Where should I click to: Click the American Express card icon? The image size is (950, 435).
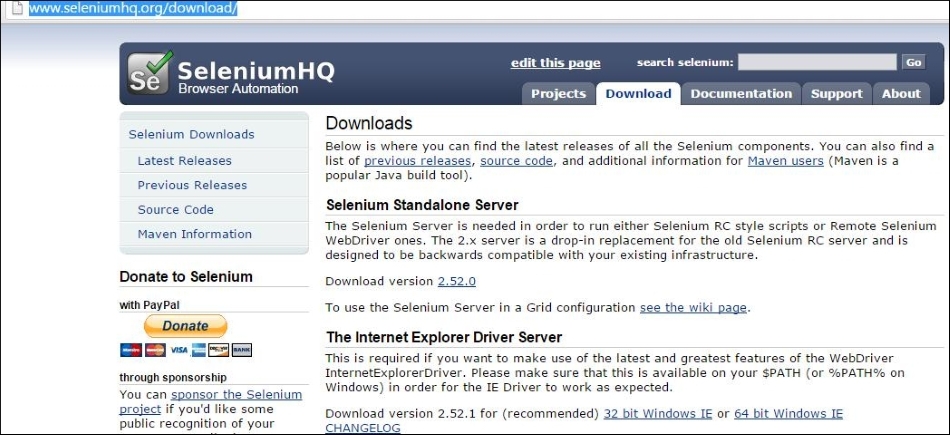pyautogui.click(x=199, y=350)
